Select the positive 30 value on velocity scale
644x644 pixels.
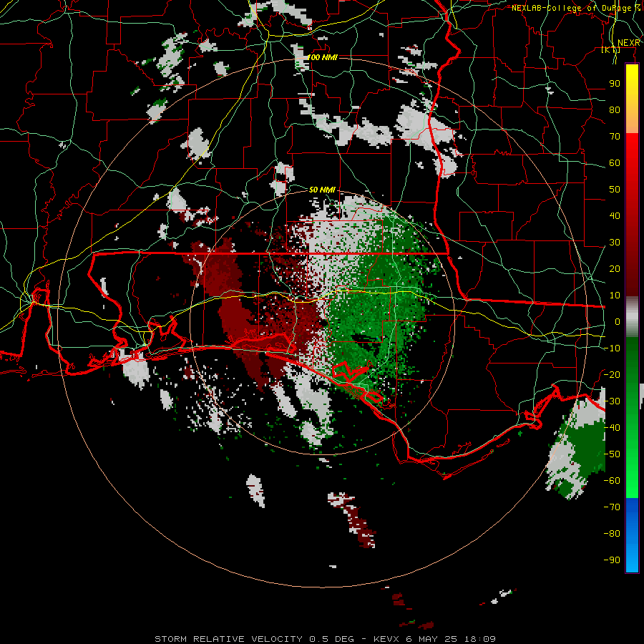click(615, 243)
